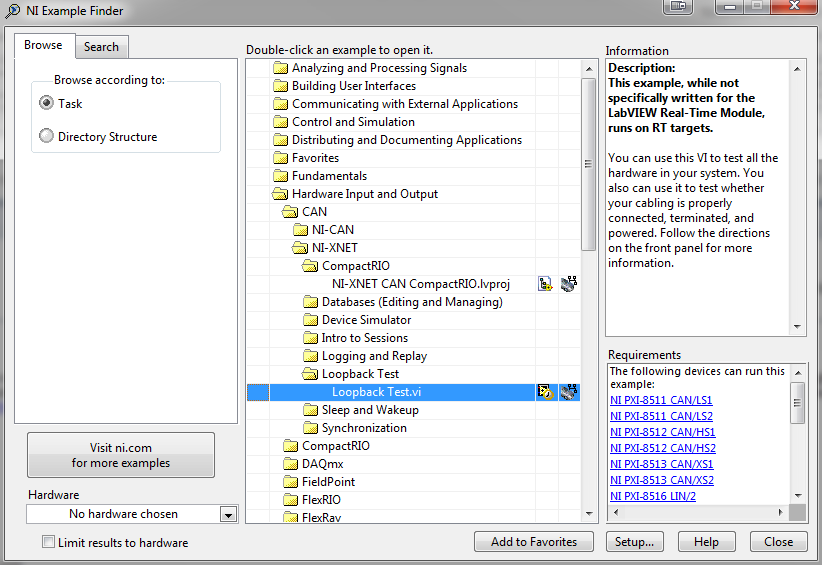Click the example tree scroll up arrow

589,69
